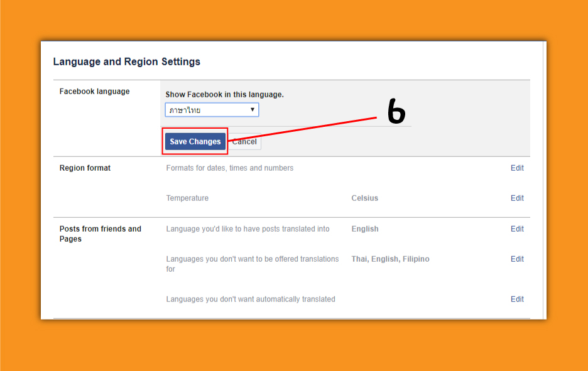This screenshot has width=588, height=371.
Task: Click 'Languages you don't want to be offered translations for'
Action: pos(253,264)
